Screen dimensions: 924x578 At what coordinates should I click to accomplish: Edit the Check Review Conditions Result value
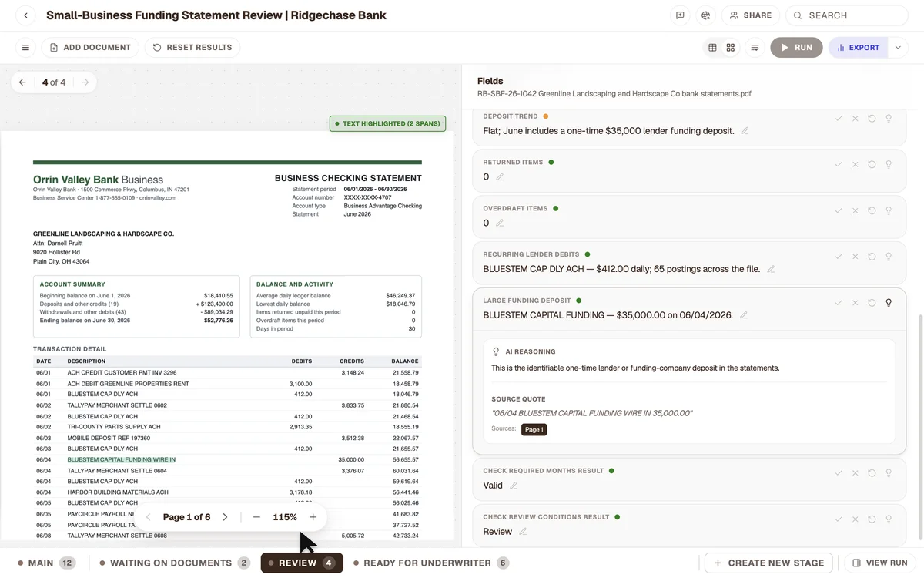click(523, 532)
